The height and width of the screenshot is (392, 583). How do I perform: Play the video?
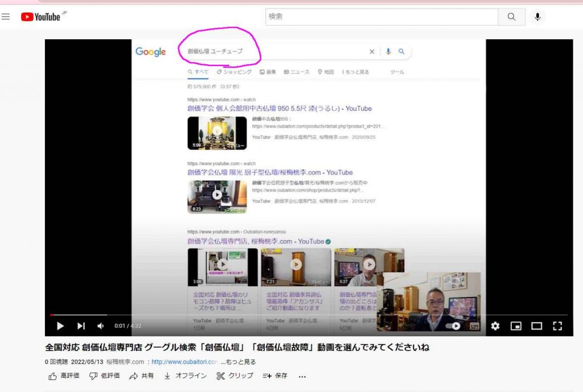coord(60,326)
